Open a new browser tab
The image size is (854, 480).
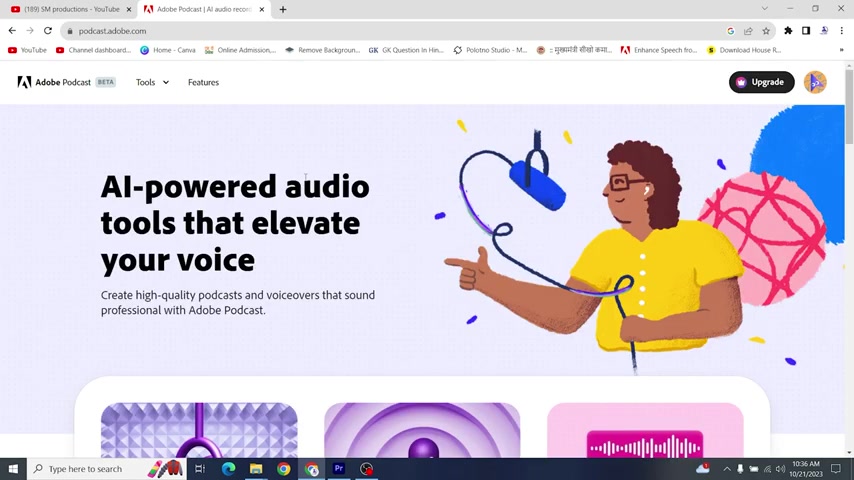[x=283, y=9]
